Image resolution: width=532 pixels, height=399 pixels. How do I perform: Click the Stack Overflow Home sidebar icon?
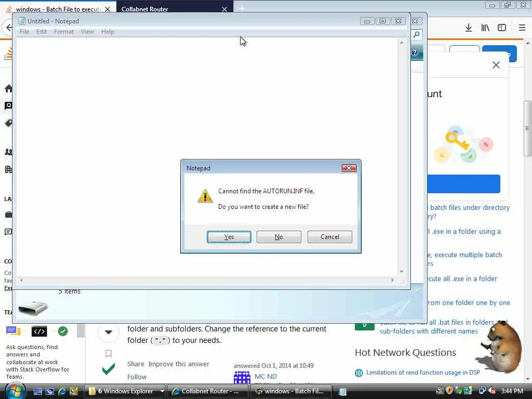coord(8,88)
